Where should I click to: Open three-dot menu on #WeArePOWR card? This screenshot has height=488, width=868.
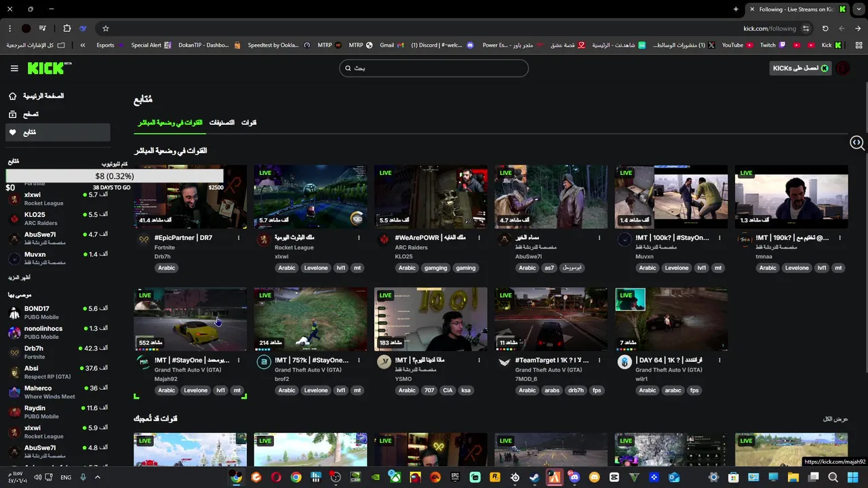[x=479, y=238]
